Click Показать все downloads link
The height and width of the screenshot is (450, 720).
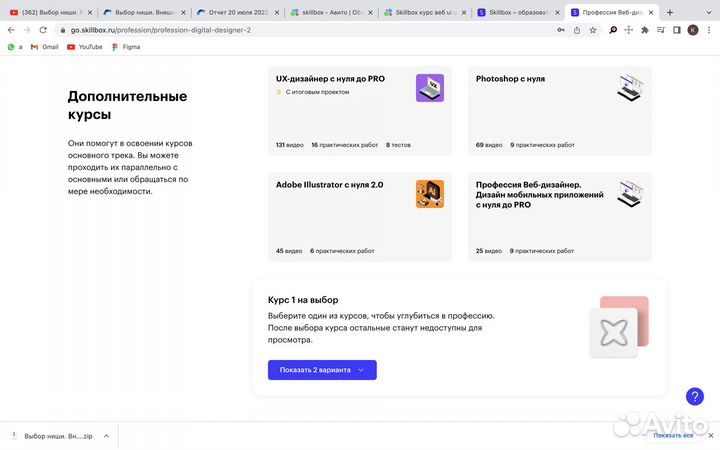pos(673,435)
